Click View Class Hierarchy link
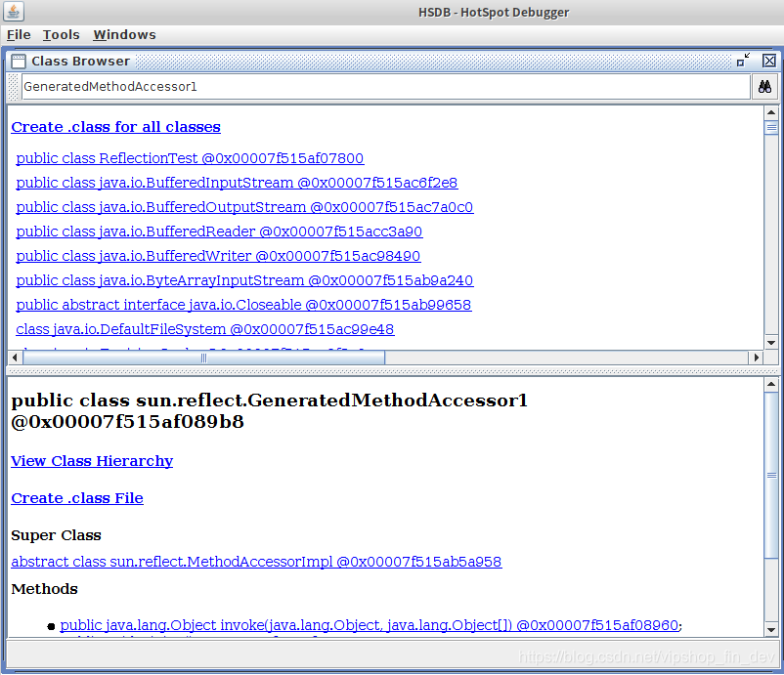The image size is (784, 675). 92,461
